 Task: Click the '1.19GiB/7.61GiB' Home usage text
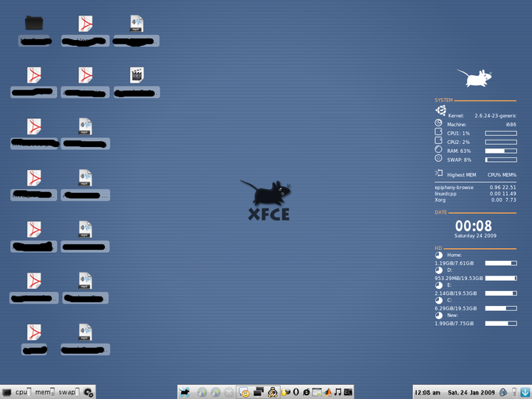(454, 263)
